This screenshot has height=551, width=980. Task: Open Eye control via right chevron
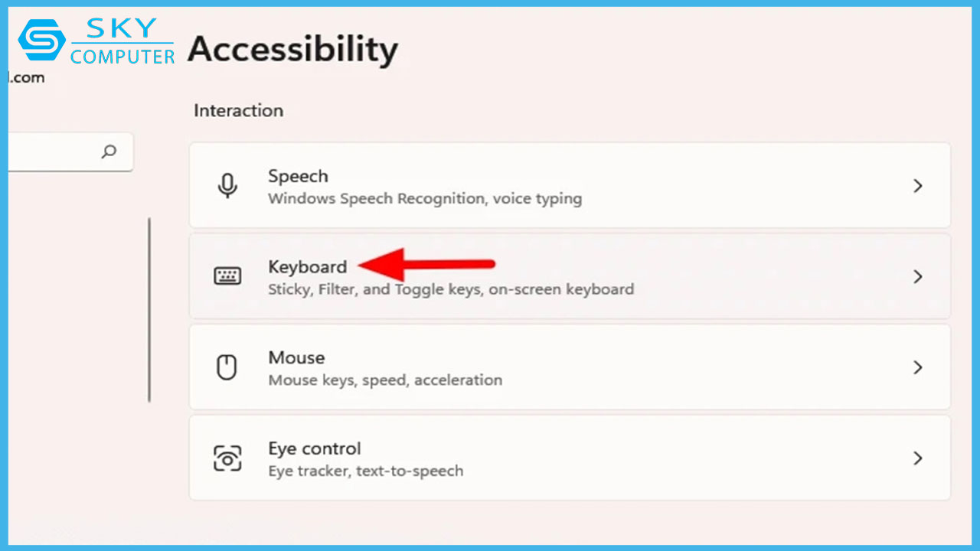[x=918, y=458]
